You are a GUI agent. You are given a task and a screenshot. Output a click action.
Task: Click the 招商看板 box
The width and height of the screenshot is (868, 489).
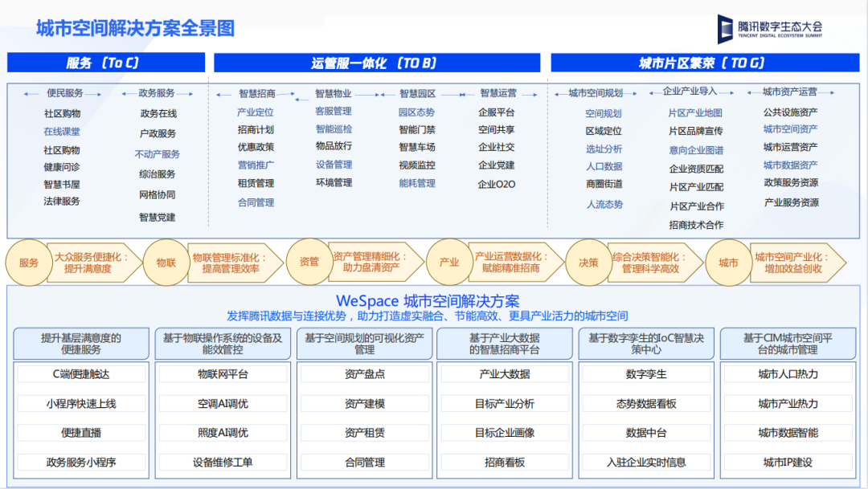point(504,462)
